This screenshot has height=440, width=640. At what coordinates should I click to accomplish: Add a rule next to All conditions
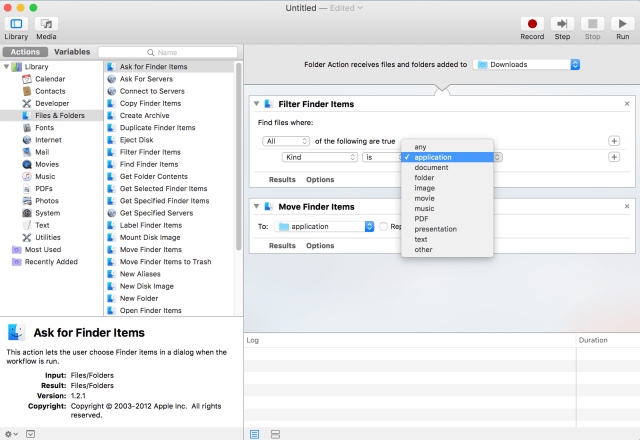point(614,141)
